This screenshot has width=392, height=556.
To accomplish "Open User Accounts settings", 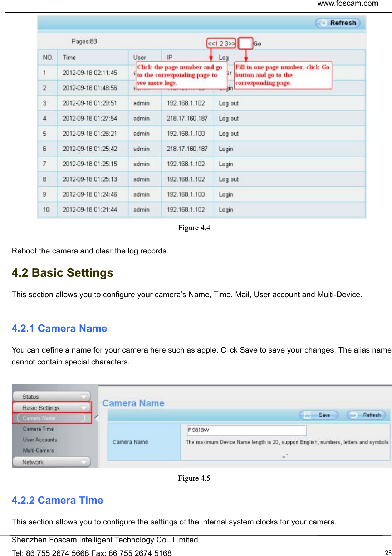I will point(40,440).
